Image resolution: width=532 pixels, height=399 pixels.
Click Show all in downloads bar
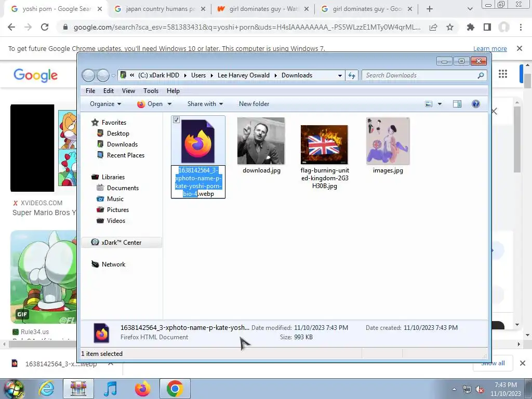click(x=493, y=363)
